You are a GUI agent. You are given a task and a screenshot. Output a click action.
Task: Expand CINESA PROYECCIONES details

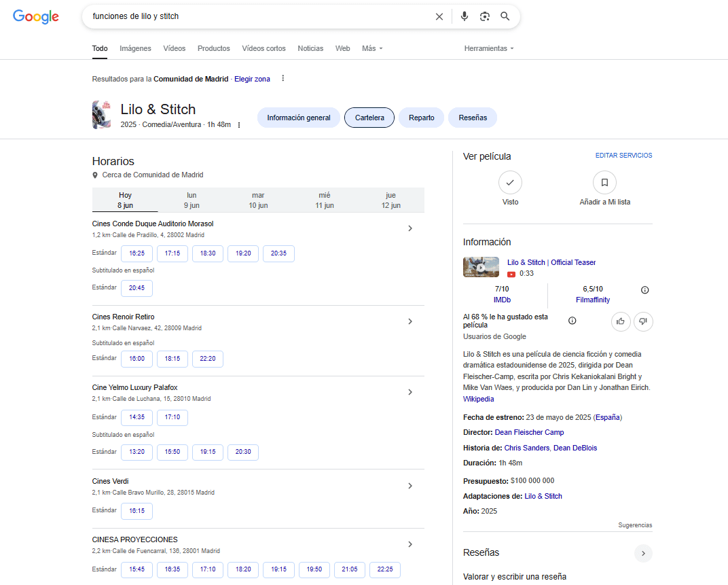click(410, 545)
